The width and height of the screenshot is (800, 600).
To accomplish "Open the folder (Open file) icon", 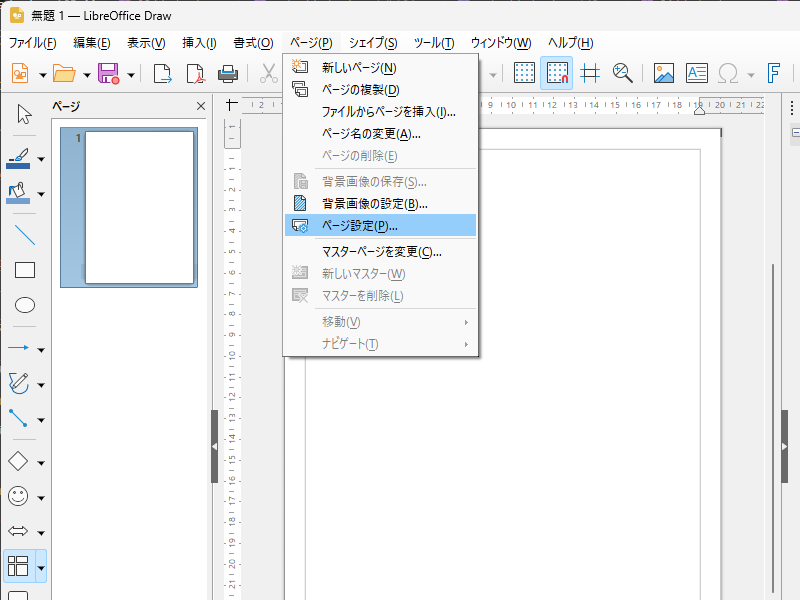I will click(64, 73).
